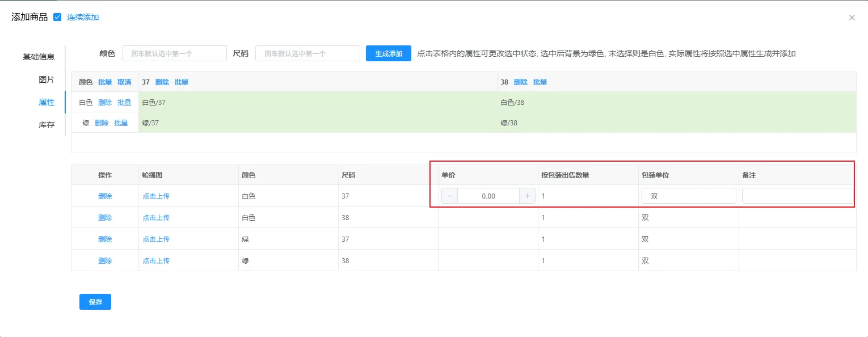Switch to the 图片 tab

point(47,79)
